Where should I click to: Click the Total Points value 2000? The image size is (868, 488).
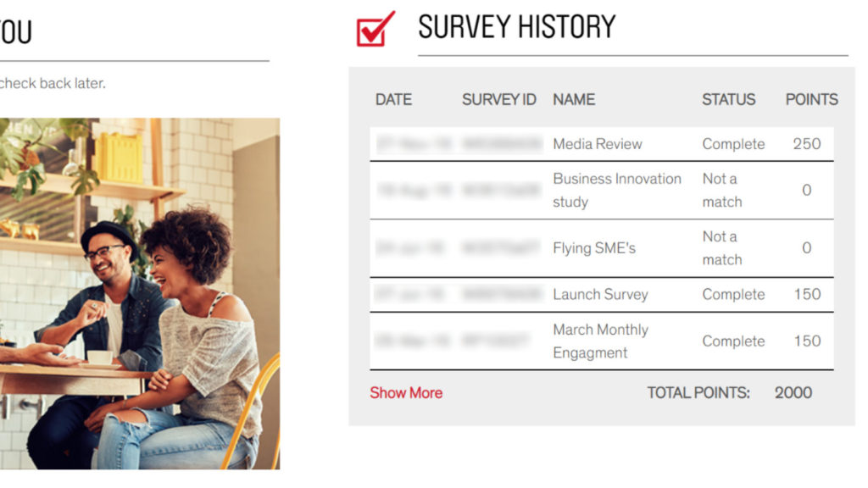pos(793,393)
